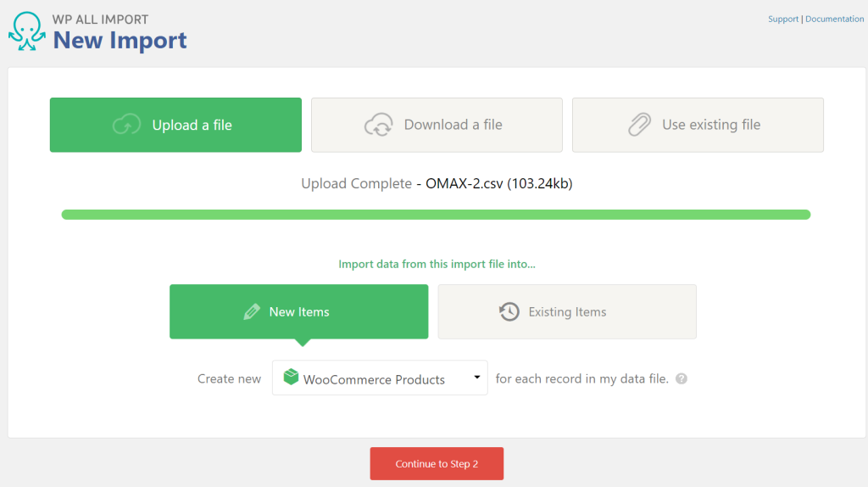Switch to "Download a file" option
The height and width of the screenshot is (487, 868).
pyautogui.click(x=437, y=125)
